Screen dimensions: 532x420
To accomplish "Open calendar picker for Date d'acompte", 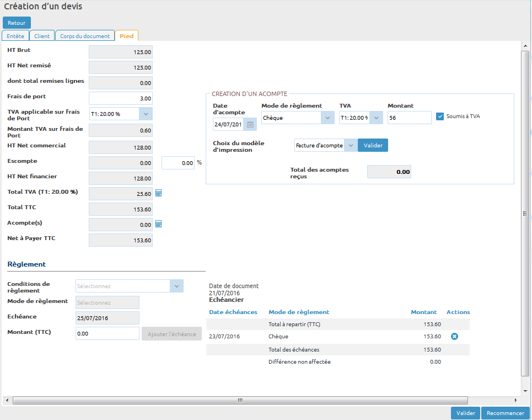I will pyautogui.click(x=250, y=124).
